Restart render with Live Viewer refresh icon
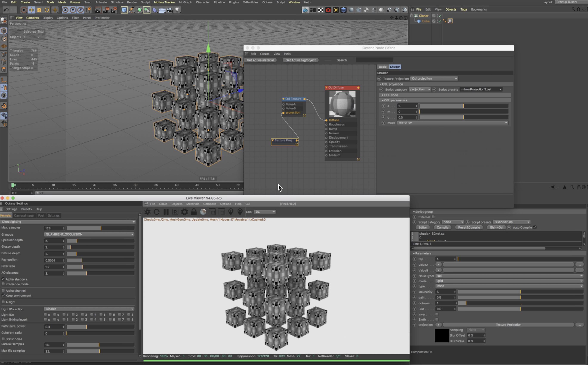This screenshot has height=365, width=588. pos(156,212)
